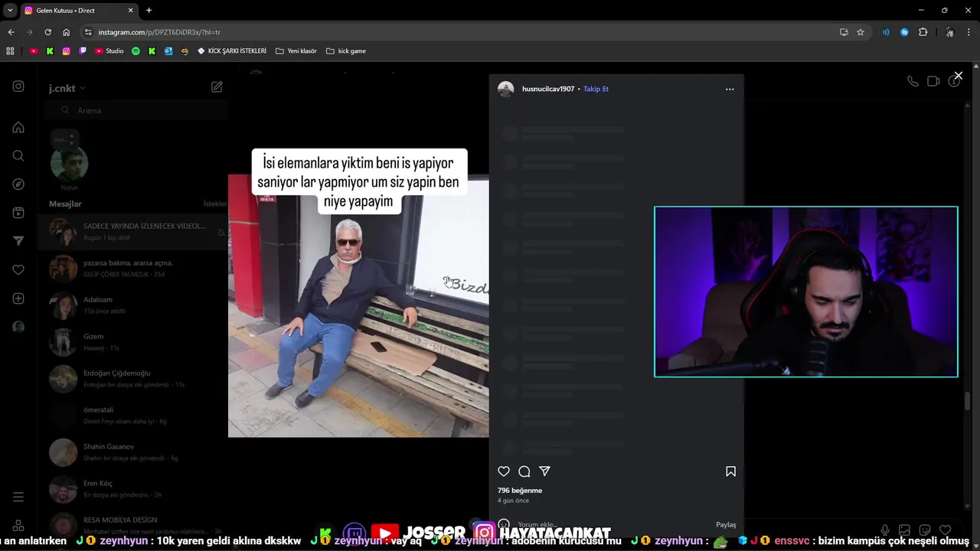Screen dimensions: 980x551
Task: Open Yeni klasör bookmark folder
Action: [x=296, y=51]
